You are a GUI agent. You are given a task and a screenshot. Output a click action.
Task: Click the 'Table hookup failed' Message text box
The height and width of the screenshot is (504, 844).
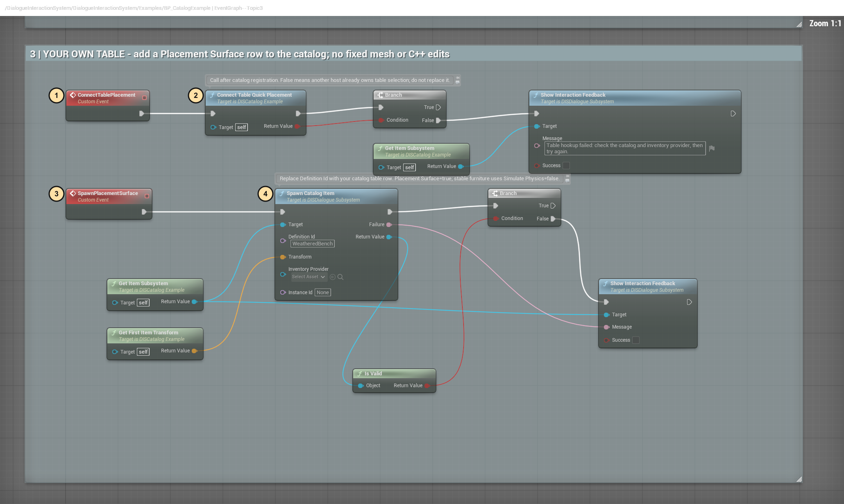click(x=625, y=148)
